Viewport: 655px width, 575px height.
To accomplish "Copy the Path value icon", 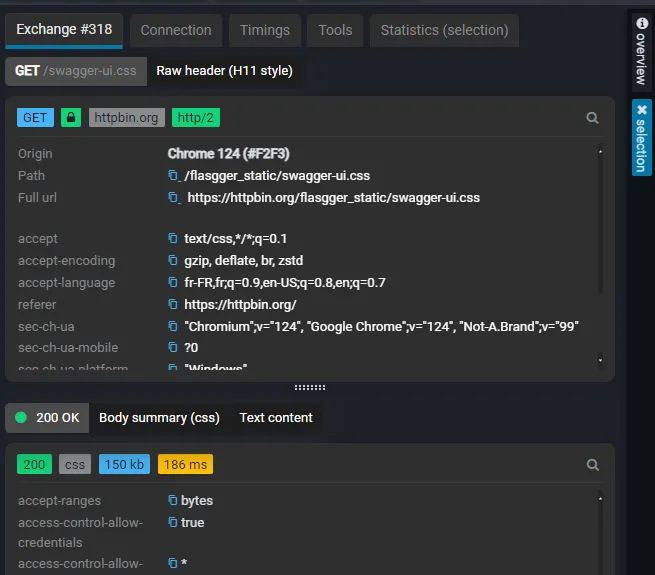I will click(x=173, y=175).
